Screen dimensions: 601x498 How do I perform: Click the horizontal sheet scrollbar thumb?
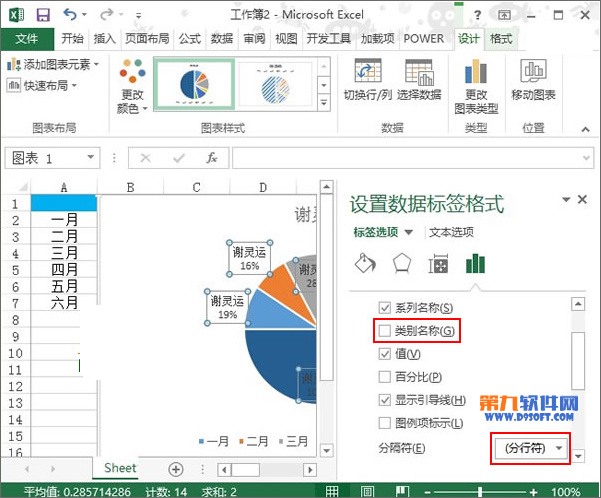click(x=245, y=469)
